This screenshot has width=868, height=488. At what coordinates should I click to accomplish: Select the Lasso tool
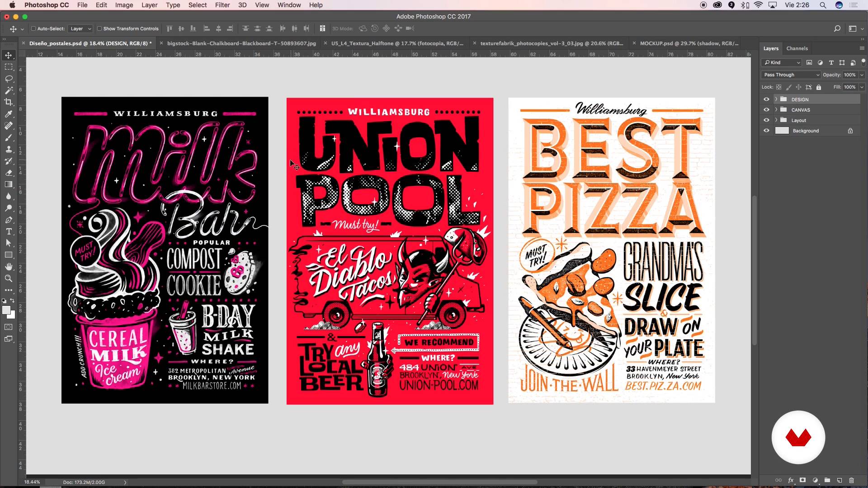[9, 79]
